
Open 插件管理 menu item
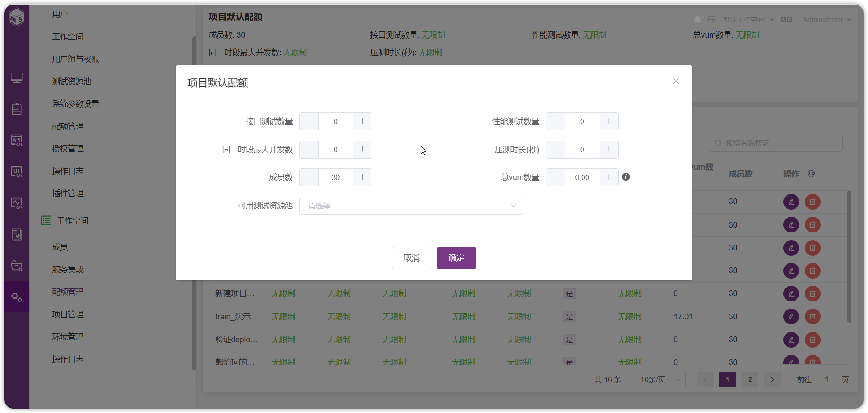point(68,194)
